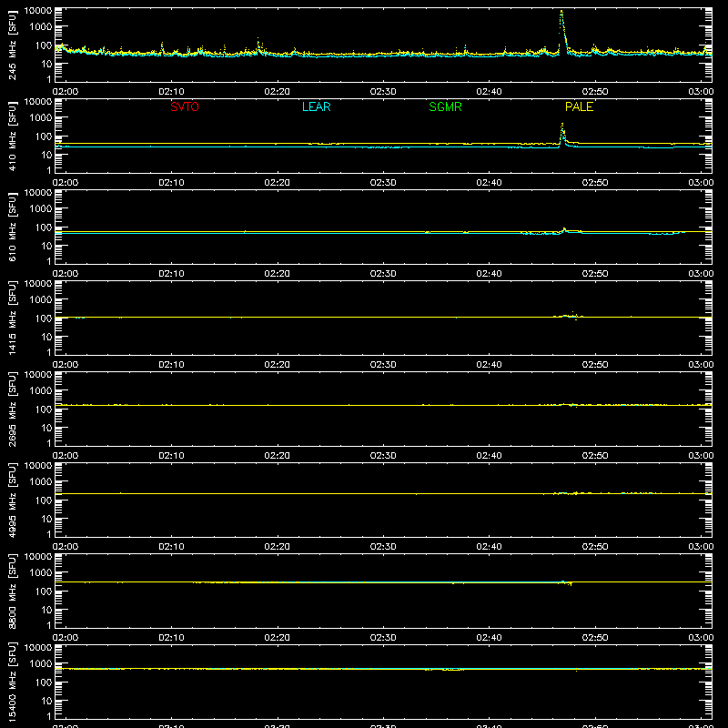Viewport: 728px width, 728px height.
Task: Click the small bump in the 610 MHz trace
Action: [564, 229]
